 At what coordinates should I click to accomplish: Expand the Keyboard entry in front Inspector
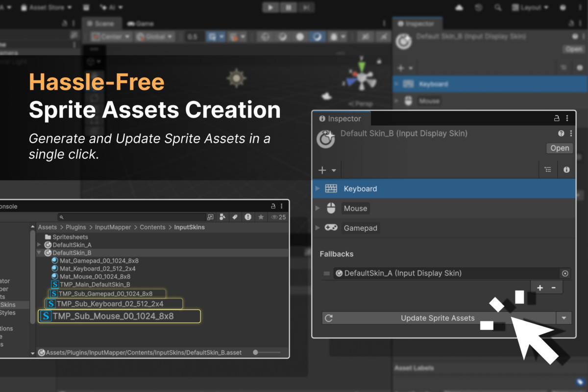318,189
